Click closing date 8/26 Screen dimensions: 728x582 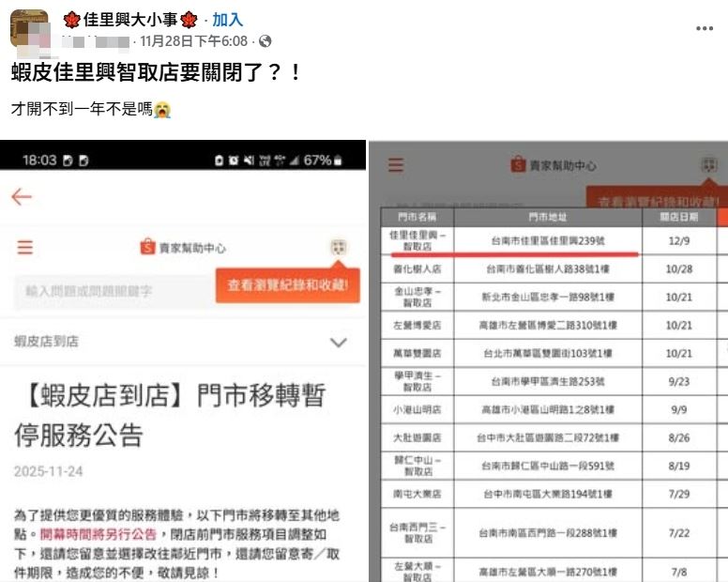[x=679, y=437]
